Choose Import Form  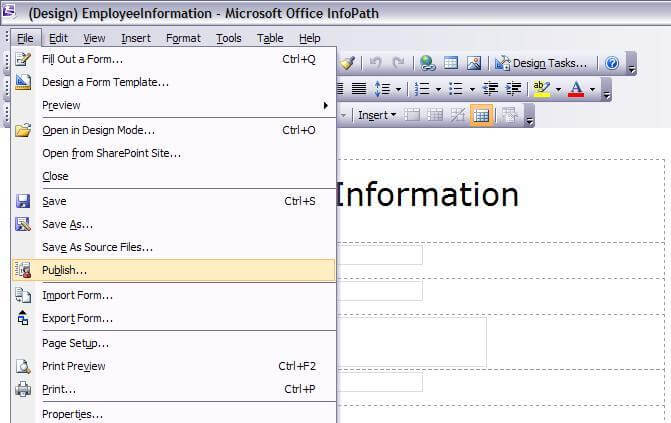174,295
